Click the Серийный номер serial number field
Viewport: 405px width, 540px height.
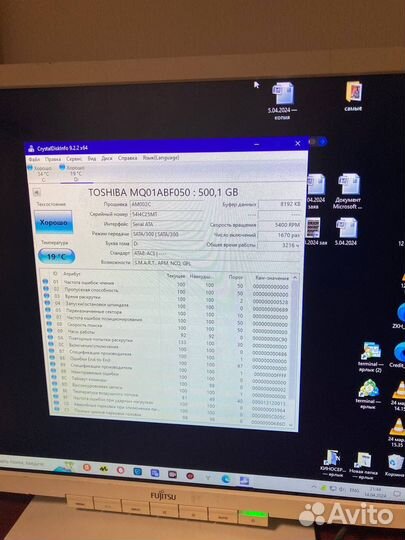pyautogui.click(x=167, y=214)
